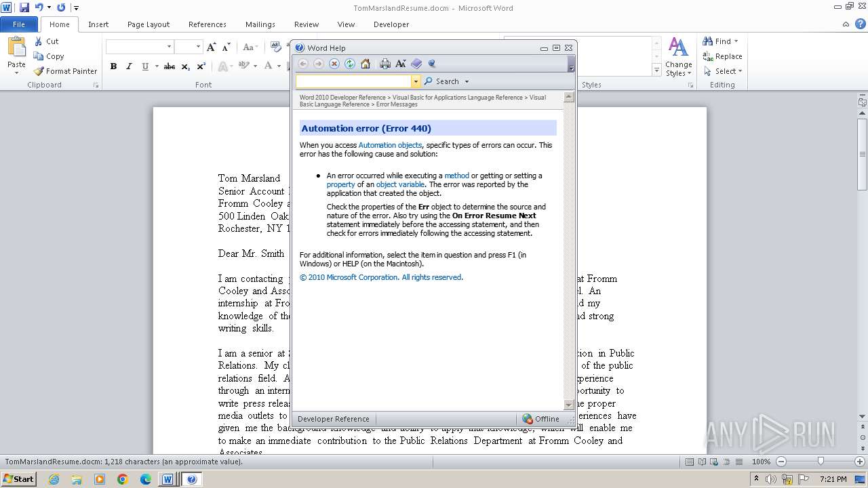
Task: Switch to the Page Layout tab
Action: (149, 24)
